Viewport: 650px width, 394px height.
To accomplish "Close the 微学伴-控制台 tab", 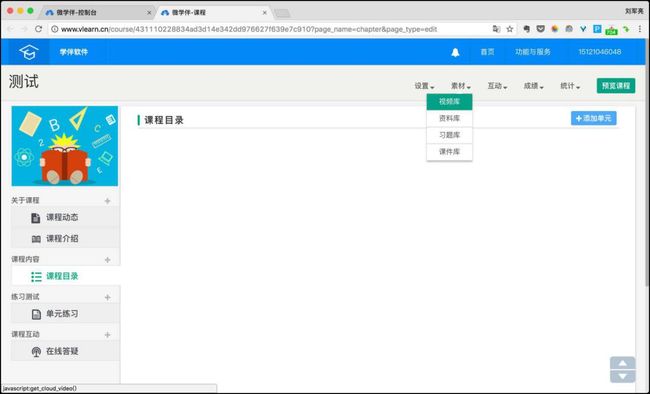I will (x=149, y=13).
